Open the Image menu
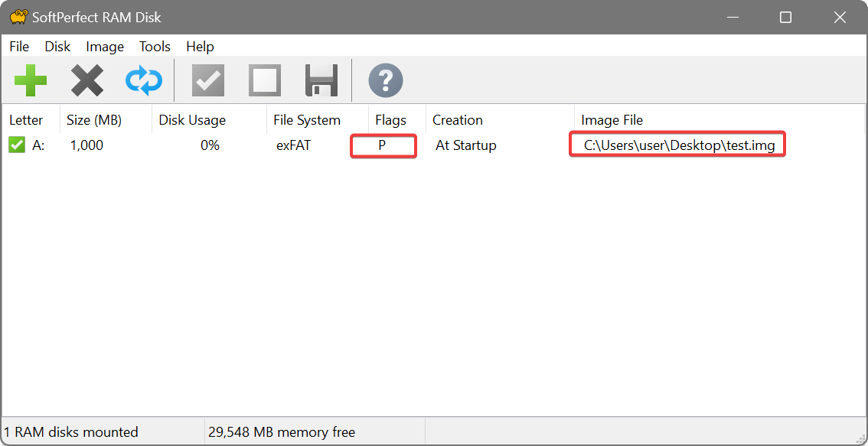The height and width of the screenshot is (446, 868). point(105,47)
